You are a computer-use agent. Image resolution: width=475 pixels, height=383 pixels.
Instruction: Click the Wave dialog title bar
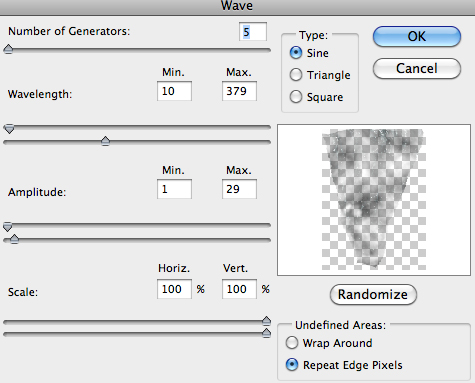[x=237, y=7]
